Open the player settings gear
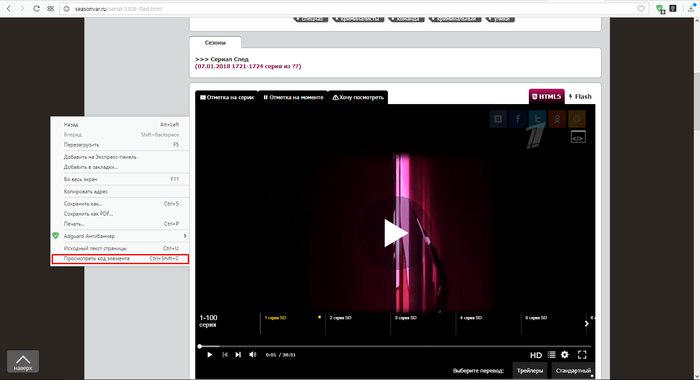This screenshot has width=700, height=380. (565, 355)
